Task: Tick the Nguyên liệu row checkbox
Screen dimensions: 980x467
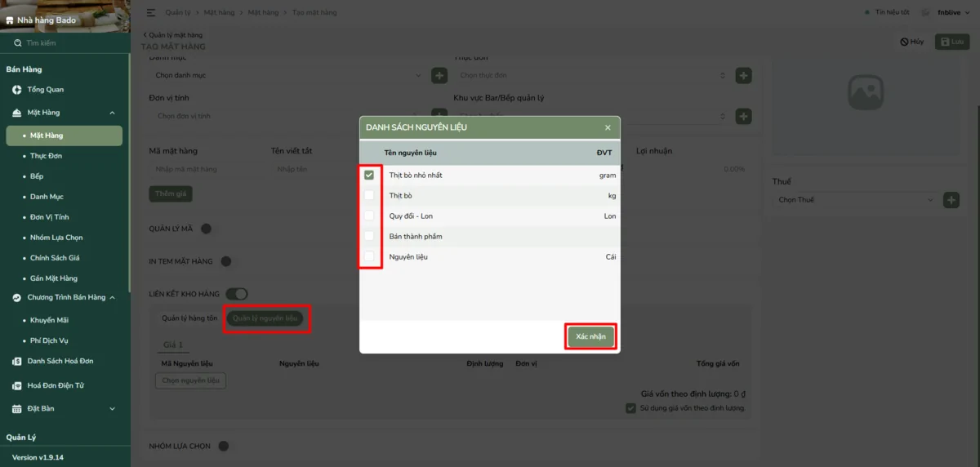Action: [x=369, y=256]
